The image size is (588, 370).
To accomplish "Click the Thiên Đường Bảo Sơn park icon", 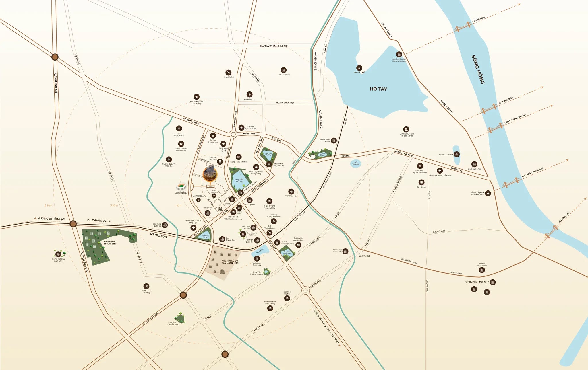I will (x=59, y=254).
